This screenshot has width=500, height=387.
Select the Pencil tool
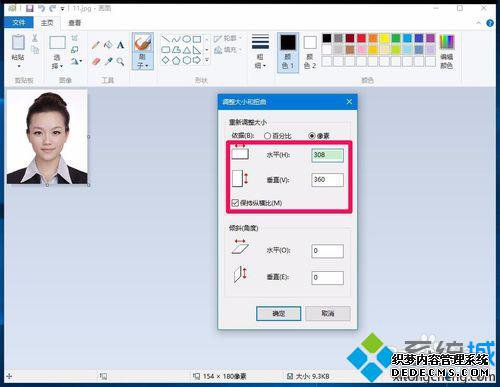point(96,45)
